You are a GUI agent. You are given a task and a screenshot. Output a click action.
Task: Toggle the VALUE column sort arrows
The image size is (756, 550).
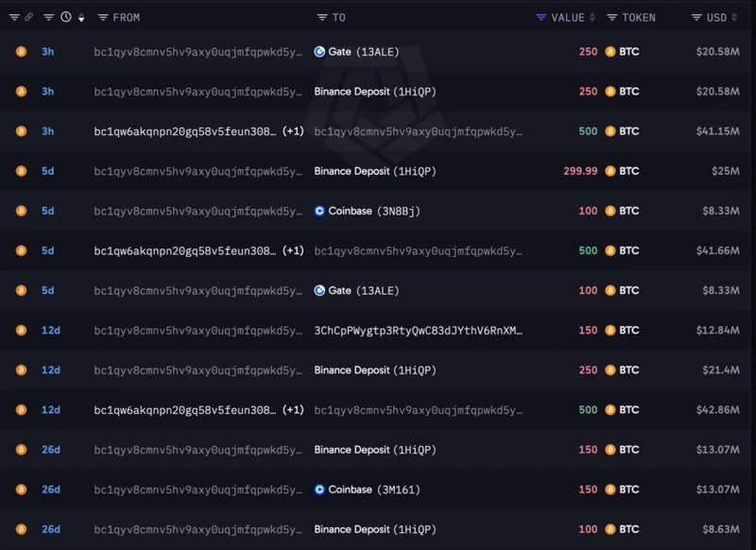coord(593,18)
